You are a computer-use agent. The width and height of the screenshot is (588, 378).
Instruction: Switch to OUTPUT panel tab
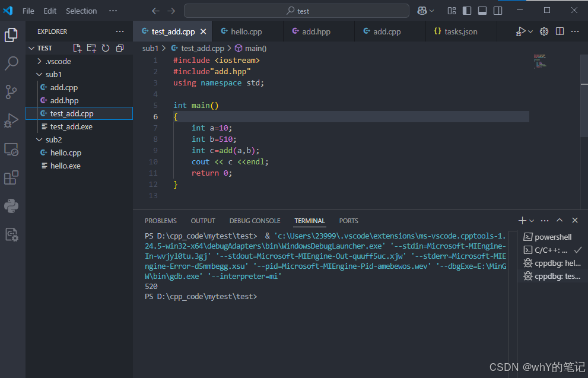(x=203, y=221)
